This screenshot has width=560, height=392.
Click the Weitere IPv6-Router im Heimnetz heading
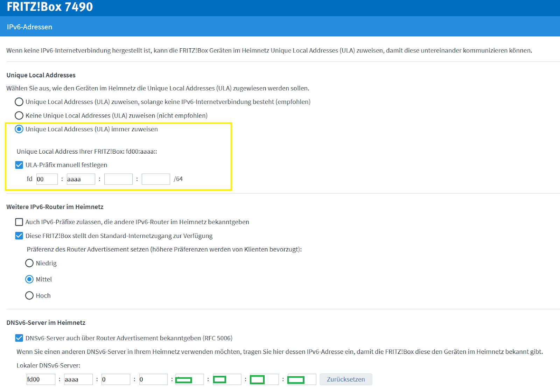coord(55,207)
